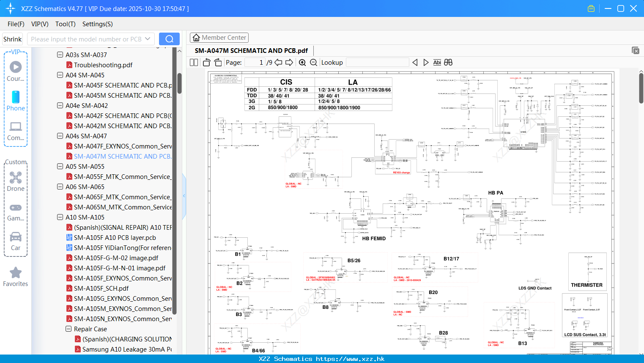This screenshot has width=644, height=363.
Task: Open the Tool(T) menu
Action: point(66,24)
